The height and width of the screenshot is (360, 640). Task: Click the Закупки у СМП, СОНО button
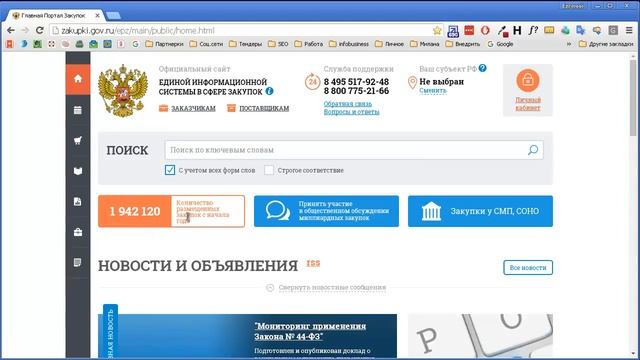[480, 211]
